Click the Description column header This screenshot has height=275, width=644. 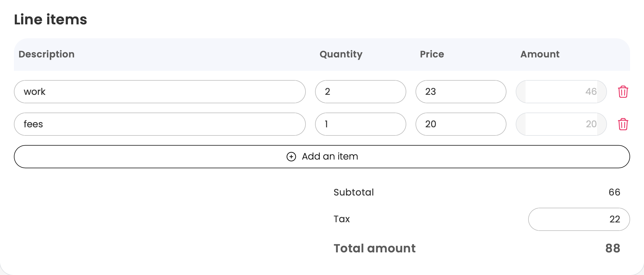click(47, 54)
